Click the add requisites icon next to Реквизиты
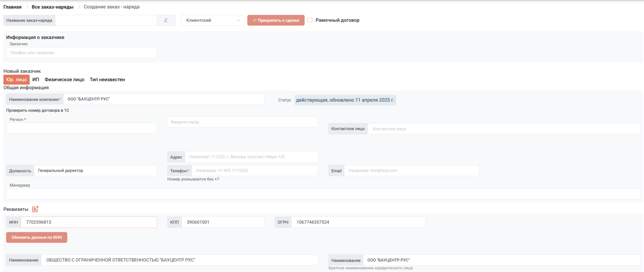The height and width of the screenshot is (272, 644). (x=35, y=209)
